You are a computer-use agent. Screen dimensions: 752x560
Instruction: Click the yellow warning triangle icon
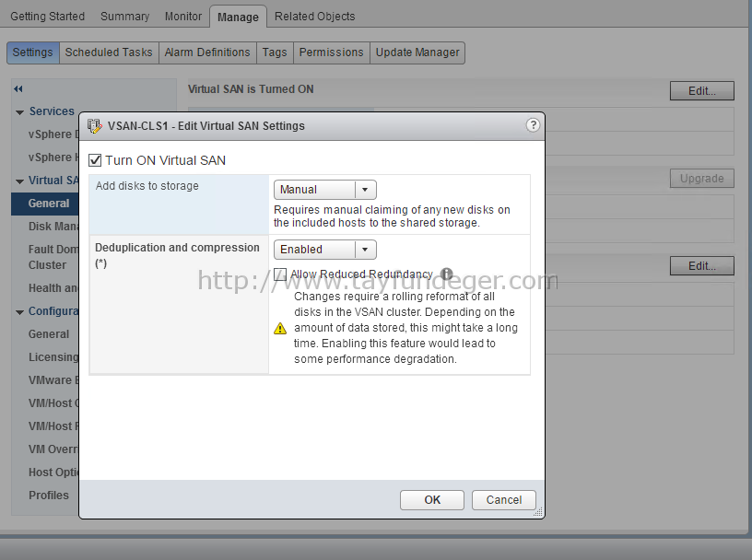click(280, 329)
